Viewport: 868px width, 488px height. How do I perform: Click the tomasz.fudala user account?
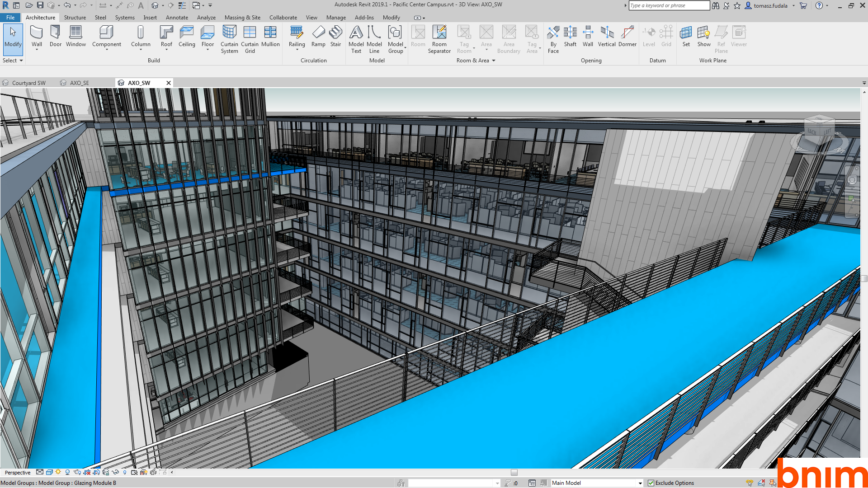point(770,6)
